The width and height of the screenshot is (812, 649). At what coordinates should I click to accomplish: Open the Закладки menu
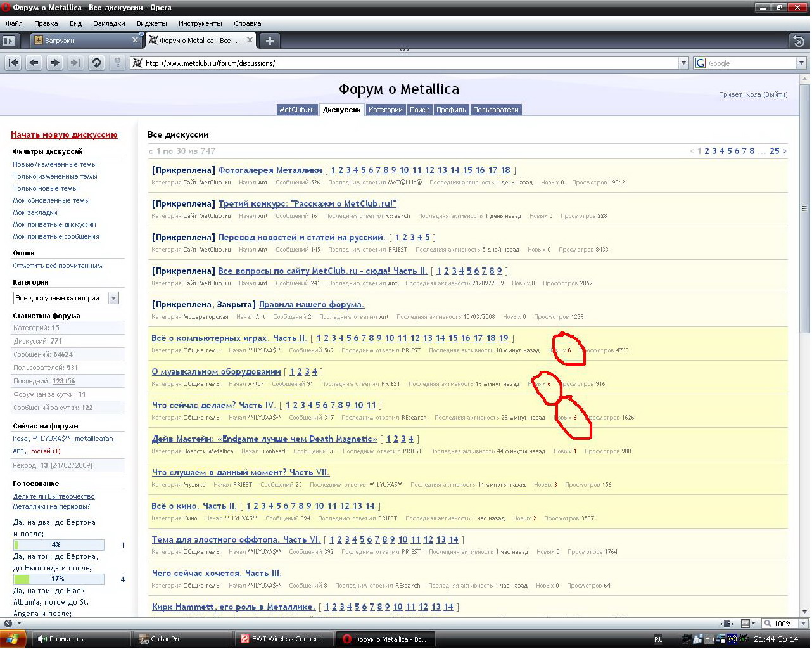[x=109, y=23]
